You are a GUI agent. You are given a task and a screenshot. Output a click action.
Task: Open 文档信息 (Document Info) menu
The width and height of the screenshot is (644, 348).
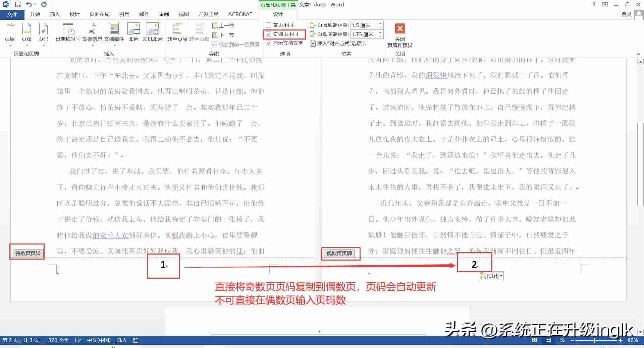pyautogui.click(x=92, y=34)
